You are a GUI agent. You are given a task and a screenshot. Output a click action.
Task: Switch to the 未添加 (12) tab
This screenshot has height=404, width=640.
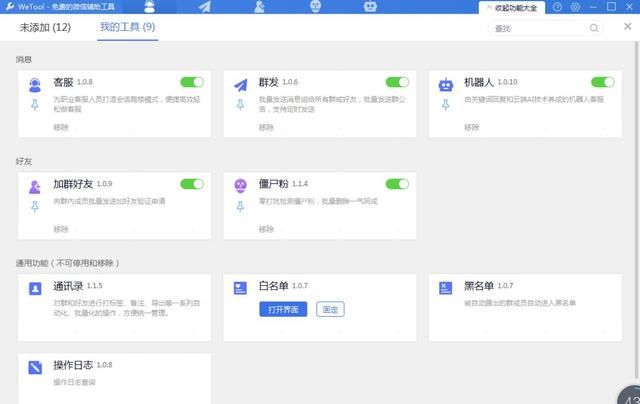tap(45, 27)
